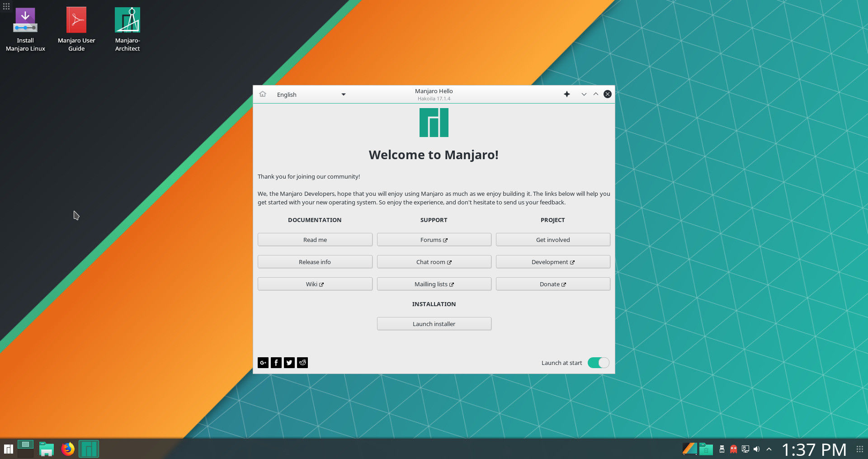Click the pin star icon in title bar
The width and height of the screenshot is (868, 459).
[x=567, y=94]
